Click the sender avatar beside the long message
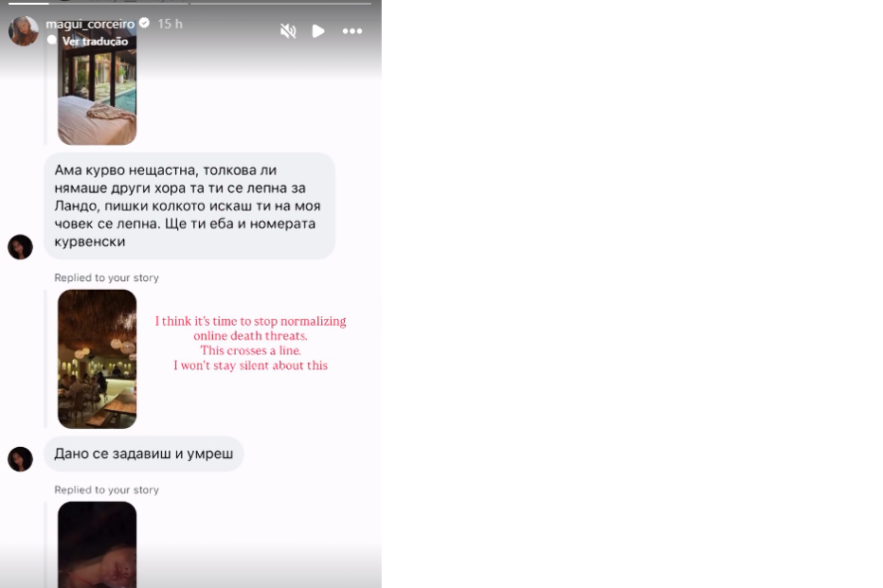Image resolution: width=883 pixels, height=588 pixels. click(x=20, y=247)
